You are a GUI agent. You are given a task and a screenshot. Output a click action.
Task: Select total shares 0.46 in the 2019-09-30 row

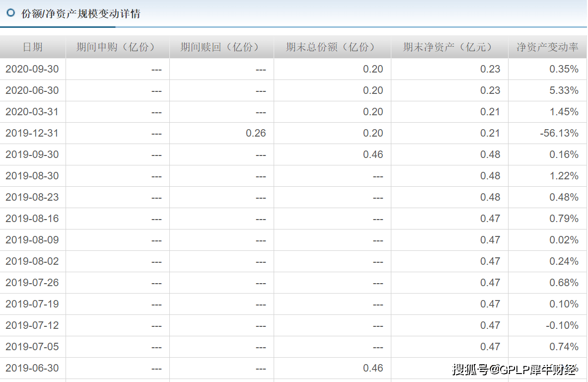tap(373, 154)
